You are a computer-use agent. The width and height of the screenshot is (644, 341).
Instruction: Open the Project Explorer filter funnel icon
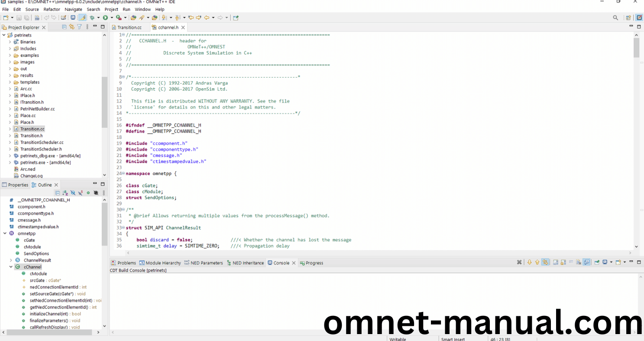click(x=79, y=27)
